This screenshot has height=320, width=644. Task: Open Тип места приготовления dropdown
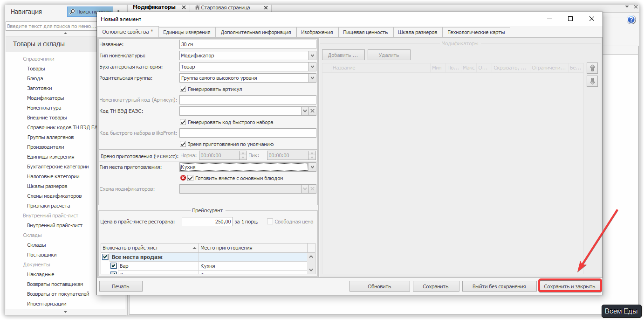tap(313, 167)
